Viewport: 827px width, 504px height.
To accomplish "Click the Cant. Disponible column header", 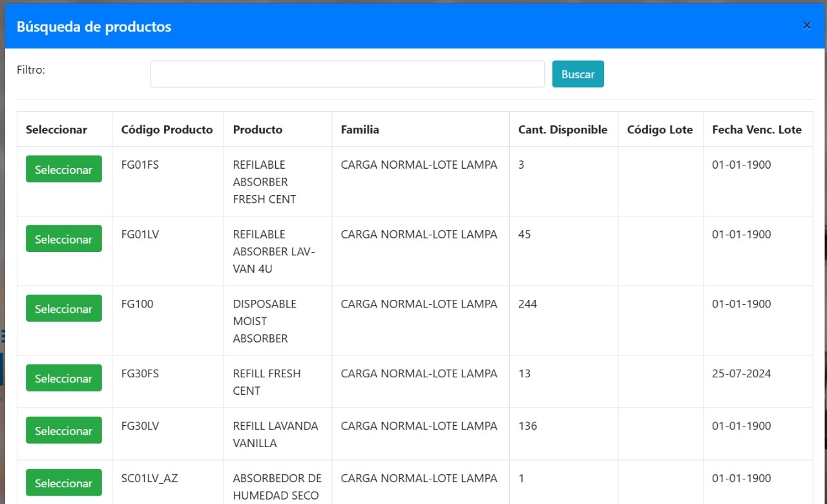I will (x=563, y=129).
